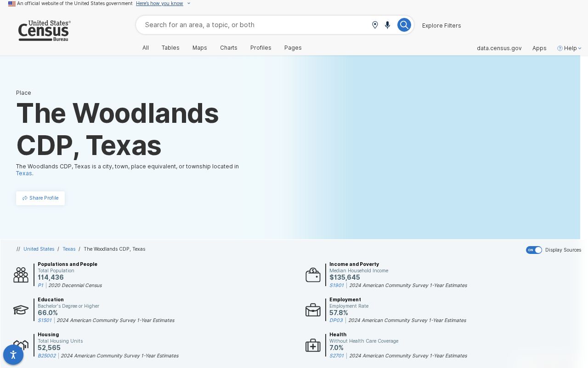This screenshot has height=368, width=588.
Task: Open the Maps tab
Action: click(x=200, y=48)
